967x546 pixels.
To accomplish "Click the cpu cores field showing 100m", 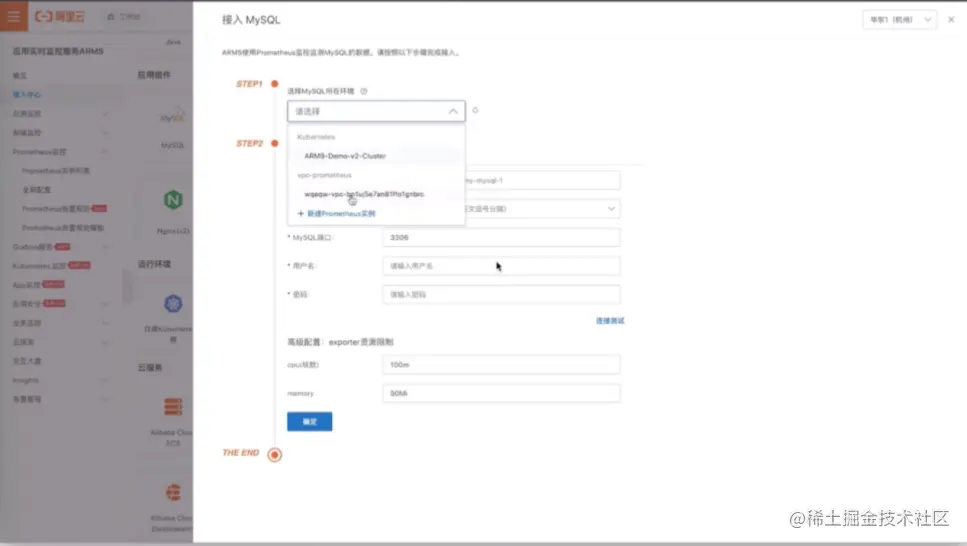I will pyautogui.click(x=501, y=365).
